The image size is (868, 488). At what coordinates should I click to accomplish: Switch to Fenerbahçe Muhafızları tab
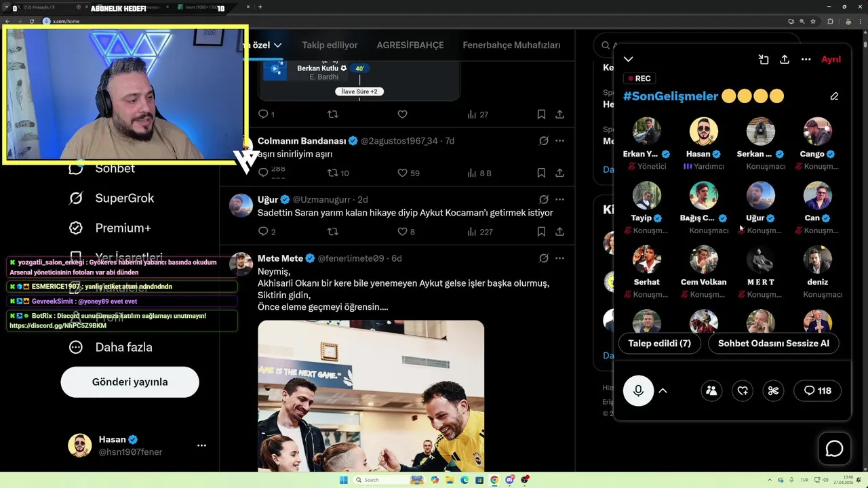tap(511, 45)
